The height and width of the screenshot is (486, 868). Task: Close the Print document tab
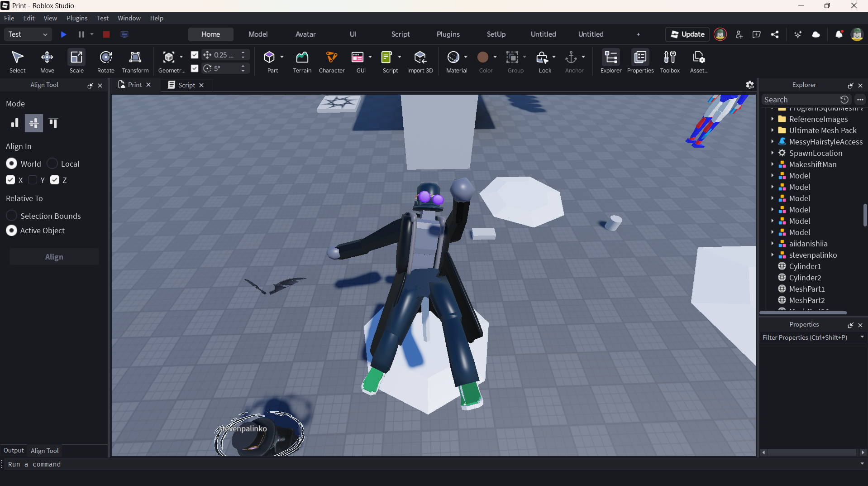pos(148,85)
